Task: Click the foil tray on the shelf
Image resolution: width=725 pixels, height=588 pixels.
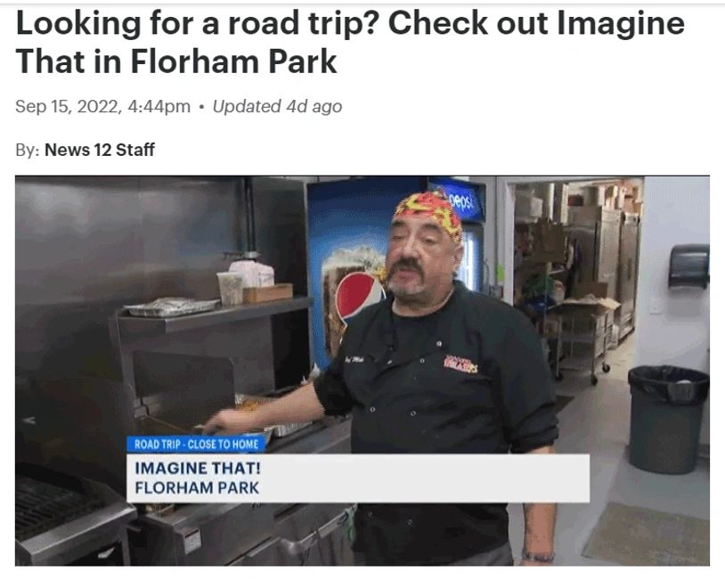Action: pyautogui.click(x=171, y=306)
